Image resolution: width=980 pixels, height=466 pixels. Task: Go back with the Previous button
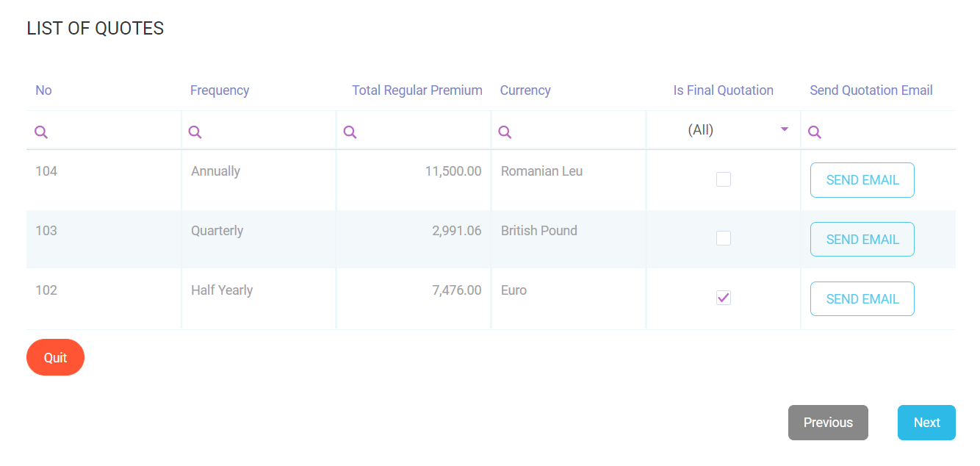pos(828,423)
